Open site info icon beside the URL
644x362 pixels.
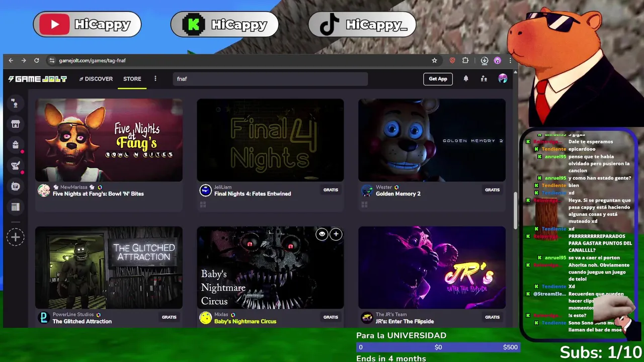coord(51,60)
